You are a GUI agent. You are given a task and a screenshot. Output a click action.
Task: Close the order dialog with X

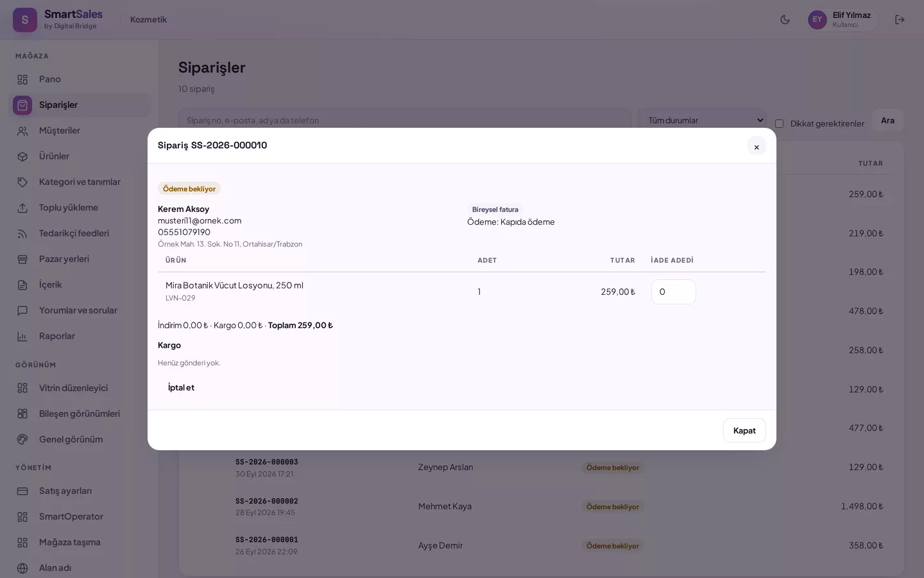click(x=757, y=146)
